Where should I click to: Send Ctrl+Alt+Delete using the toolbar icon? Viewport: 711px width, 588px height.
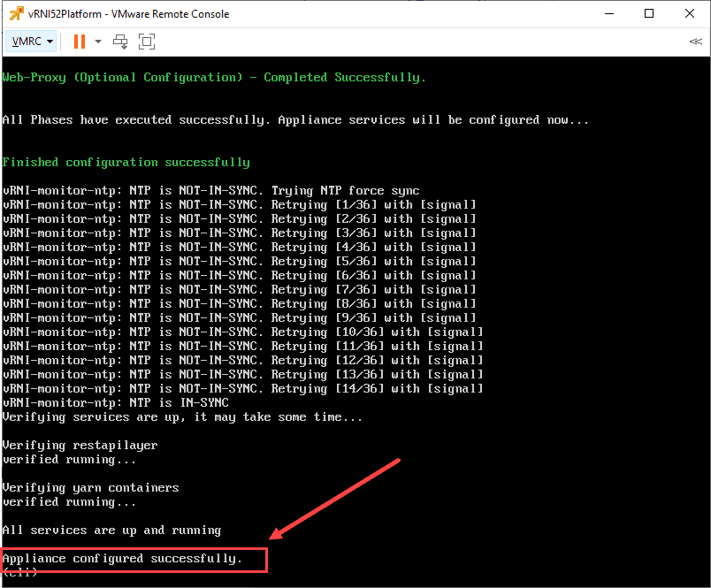[x=120, y=42]
